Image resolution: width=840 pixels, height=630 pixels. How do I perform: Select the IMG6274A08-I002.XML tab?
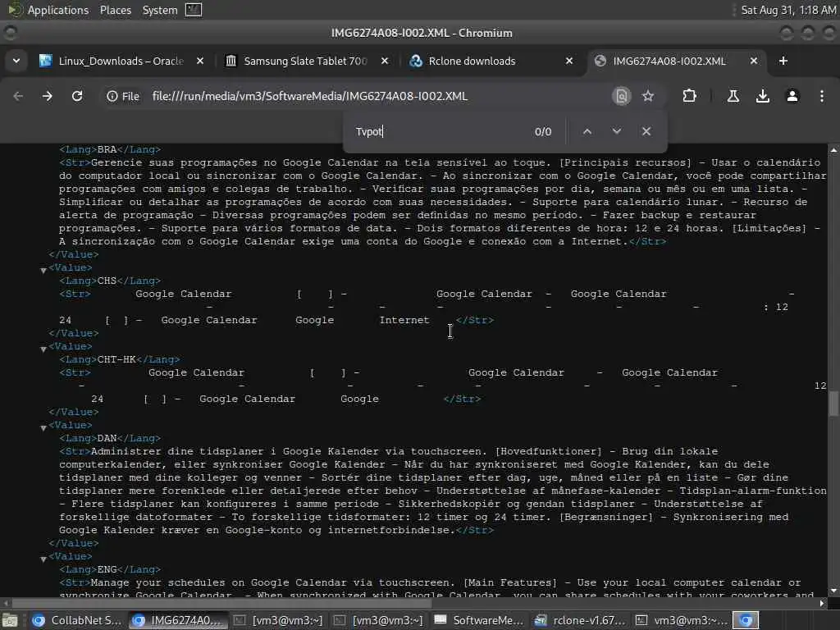(x=669, y=61)
